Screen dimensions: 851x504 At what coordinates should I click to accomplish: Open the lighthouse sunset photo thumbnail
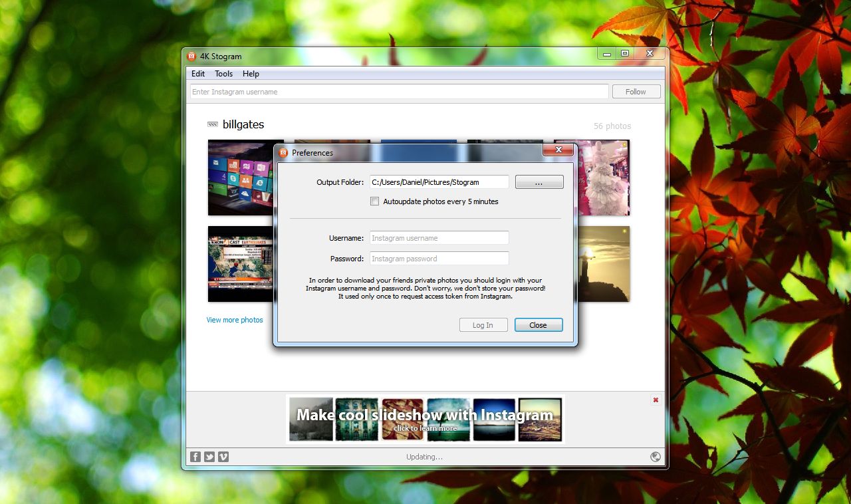[x=604, y=264]
